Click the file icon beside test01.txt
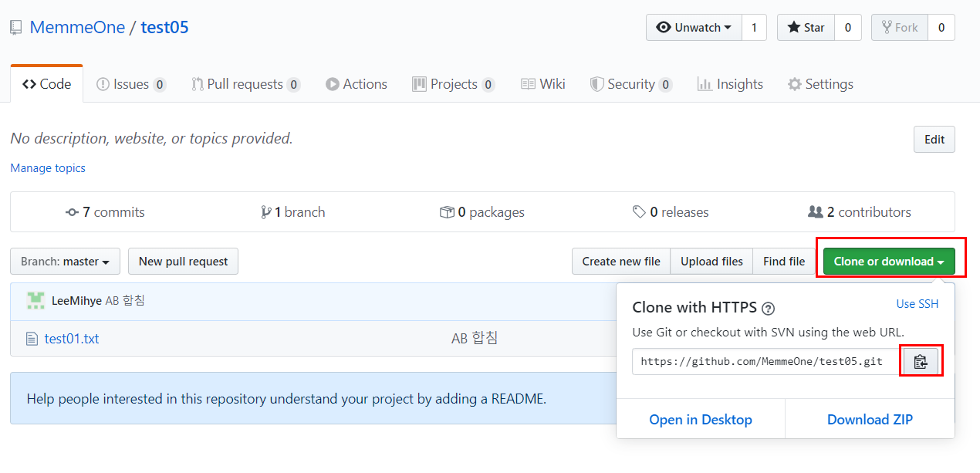 32,339
